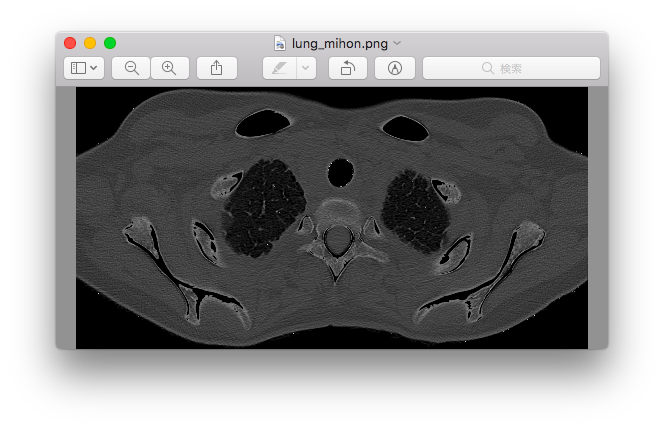
Task: Click the green full-screen button
Action: (x=110, y=43)
